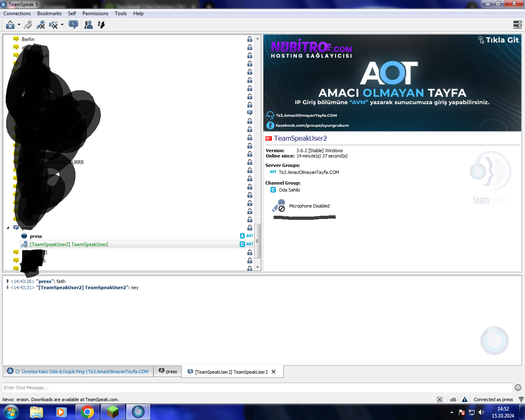Screen dimensions: 525x420
Task: Click the NUBITRO.COM logo in the banner
Action: pos(311,48)
